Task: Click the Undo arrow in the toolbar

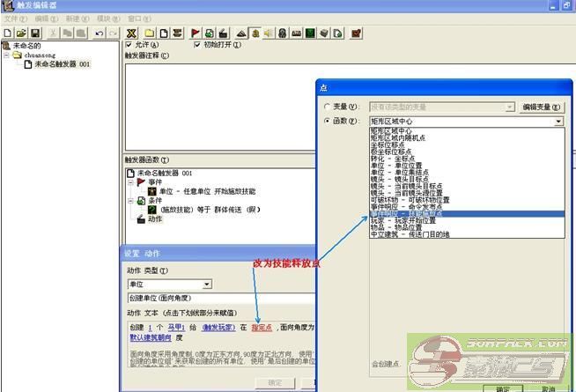Action: click(99, 33)
